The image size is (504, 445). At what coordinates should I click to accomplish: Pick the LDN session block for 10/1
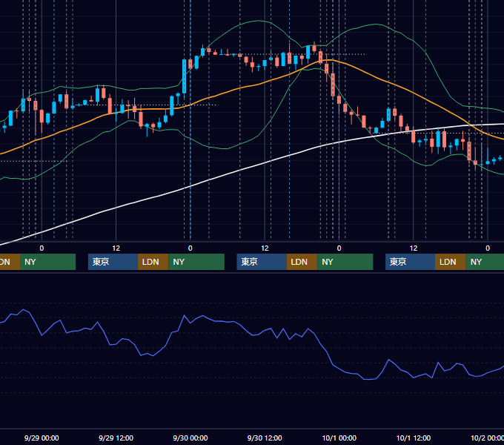coord(451,262)
